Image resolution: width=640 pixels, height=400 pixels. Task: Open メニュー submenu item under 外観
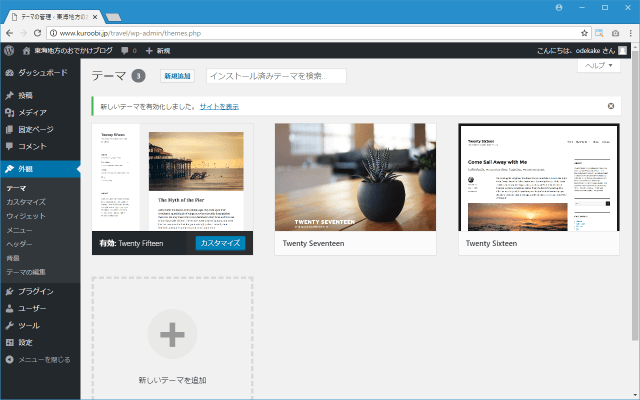(19, 230)
